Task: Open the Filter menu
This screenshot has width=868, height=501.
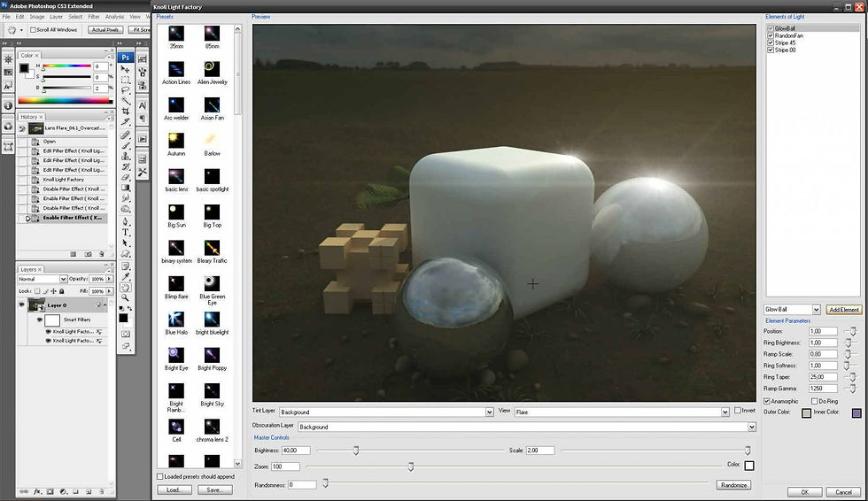Action: click(x=94, y=17)
